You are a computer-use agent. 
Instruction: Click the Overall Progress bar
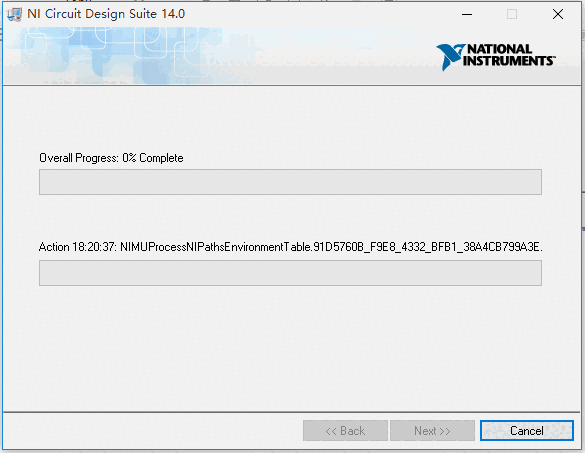tap(290, 182)
